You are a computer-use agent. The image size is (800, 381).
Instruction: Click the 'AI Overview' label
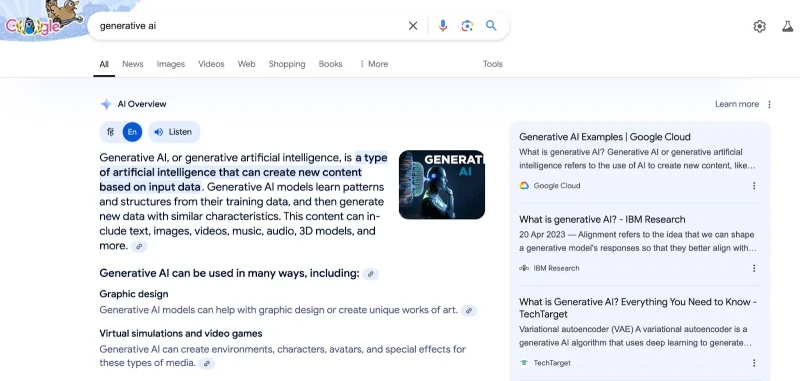[x=142, y=104]
